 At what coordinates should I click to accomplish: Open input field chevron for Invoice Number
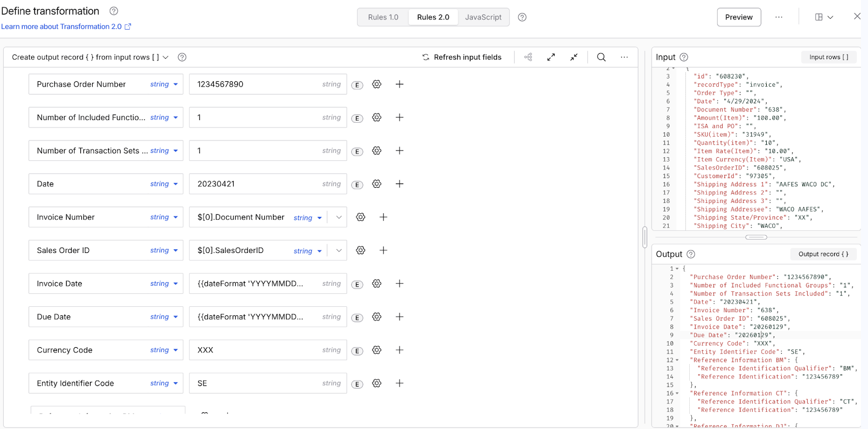tap(339, 217)
